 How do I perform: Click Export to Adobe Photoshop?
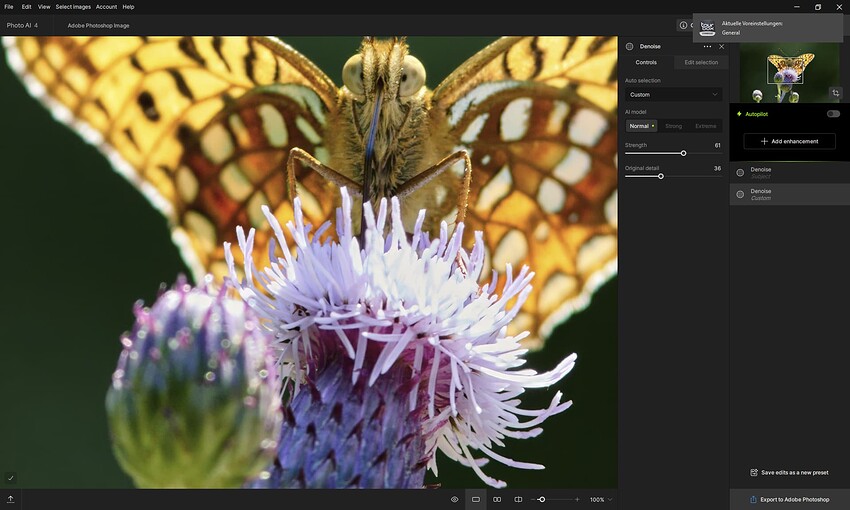(789, 499)
